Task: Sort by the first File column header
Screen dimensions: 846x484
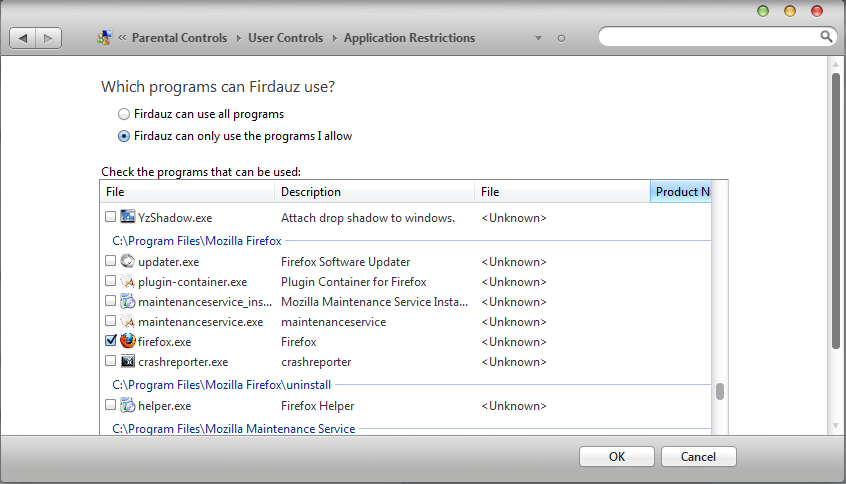Action: click(187, 192)
